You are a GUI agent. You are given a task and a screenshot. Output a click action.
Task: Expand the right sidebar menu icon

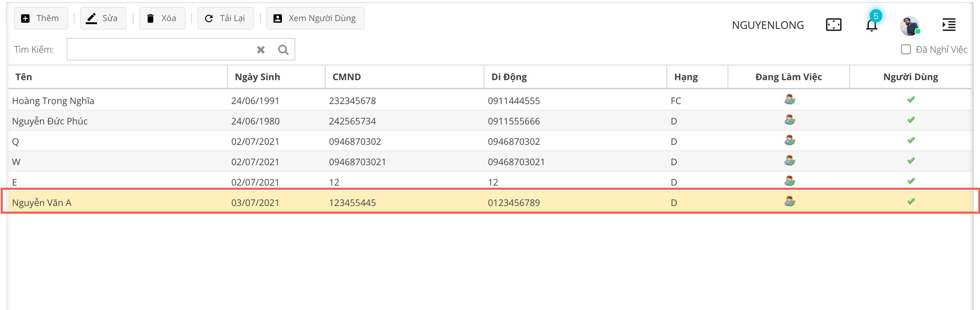click(948, 25)
